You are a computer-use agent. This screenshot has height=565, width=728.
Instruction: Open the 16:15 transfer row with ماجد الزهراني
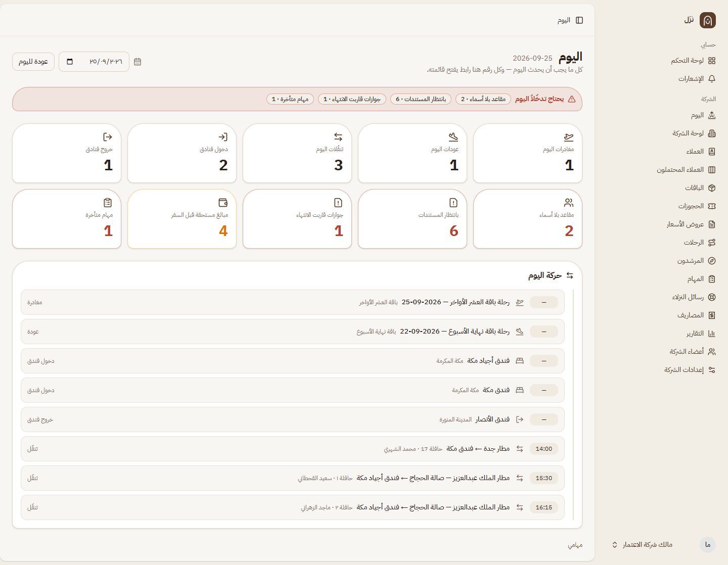[293, 507]
